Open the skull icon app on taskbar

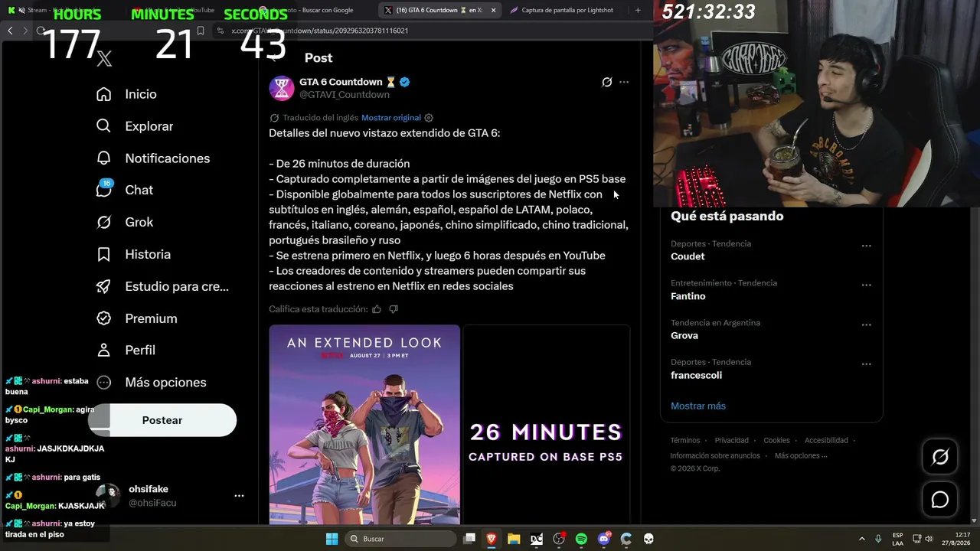pos(648,539)
